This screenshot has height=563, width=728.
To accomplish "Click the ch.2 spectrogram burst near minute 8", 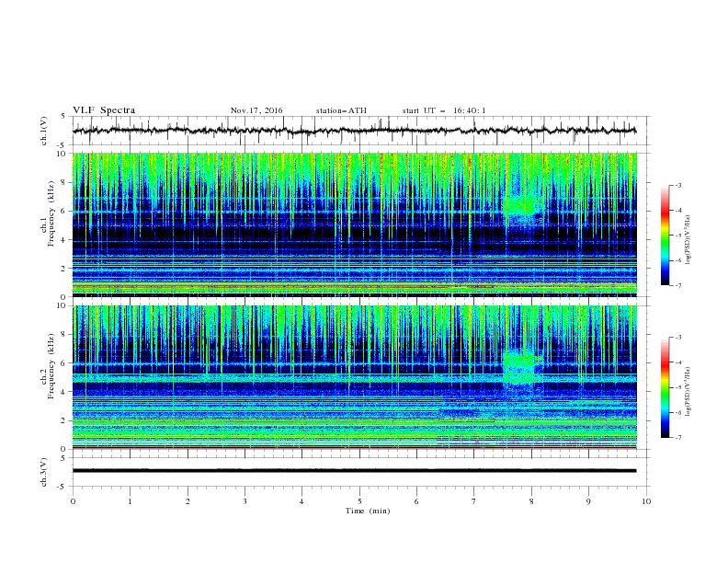I will (x=523, y=367).
